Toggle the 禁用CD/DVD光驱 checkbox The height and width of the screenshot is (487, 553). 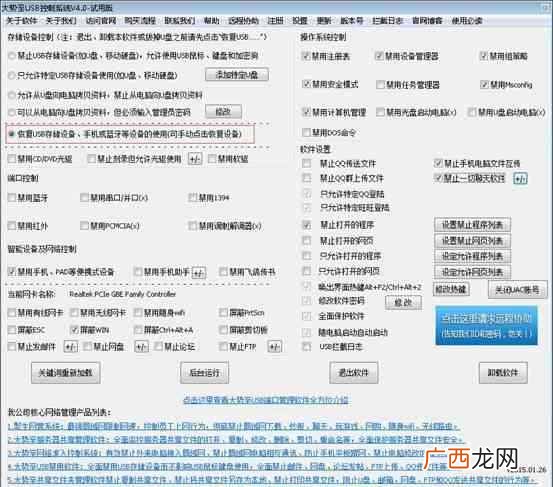click(x=12, y=159)
